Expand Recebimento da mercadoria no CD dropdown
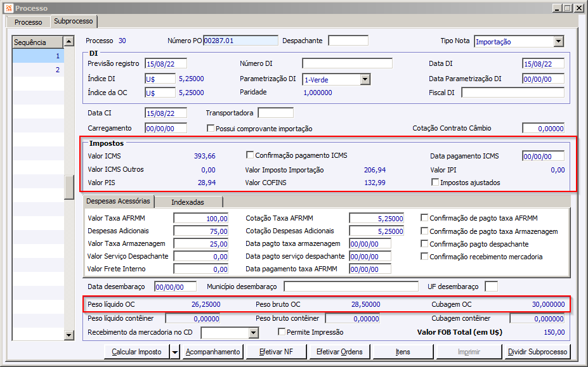Screen dimensions: 588x367 (x=254, y=333)
